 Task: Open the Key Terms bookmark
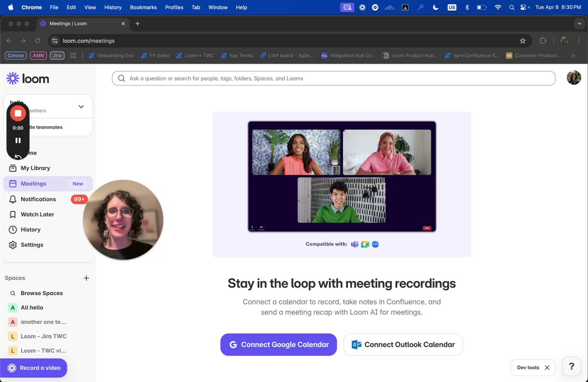click(x=237, y=56)
